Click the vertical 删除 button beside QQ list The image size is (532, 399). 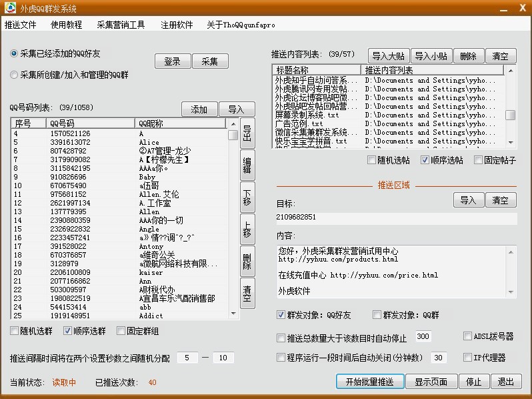tap(247, 261)
